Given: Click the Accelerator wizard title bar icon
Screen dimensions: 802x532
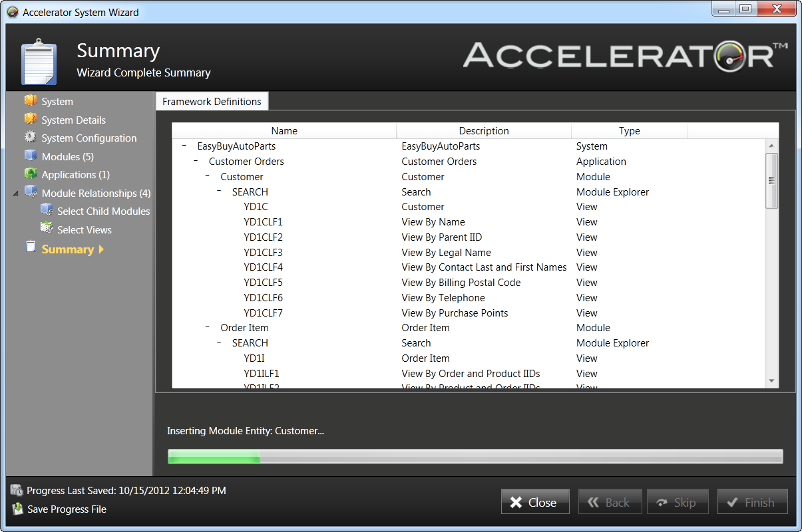Looking at the screenshot, I should click(12, 12).
